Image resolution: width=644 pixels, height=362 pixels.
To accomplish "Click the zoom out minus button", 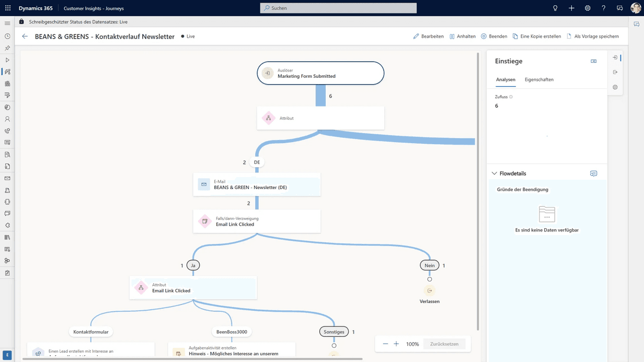I will [x=385, y=344].
